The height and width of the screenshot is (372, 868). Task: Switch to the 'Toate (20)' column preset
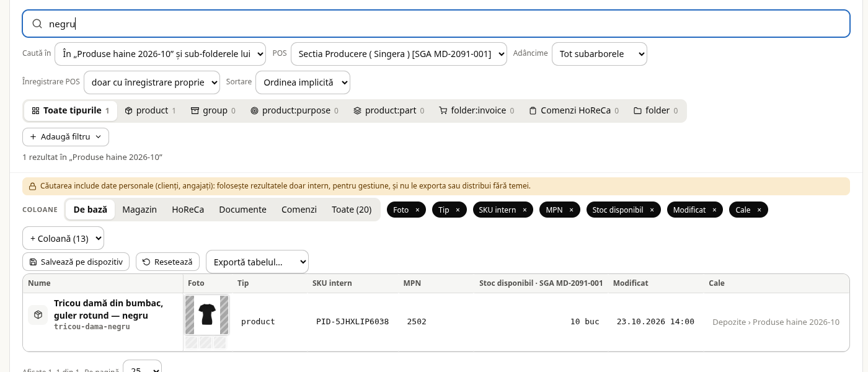pyautogui.click(x=352, y=210)
